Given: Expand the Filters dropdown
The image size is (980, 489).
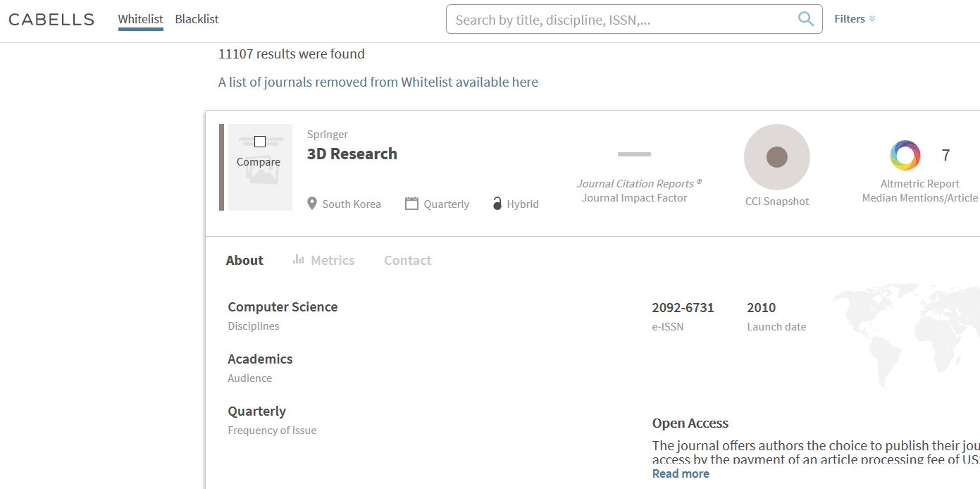Looking at the screenshot, I should click(855, 19).
